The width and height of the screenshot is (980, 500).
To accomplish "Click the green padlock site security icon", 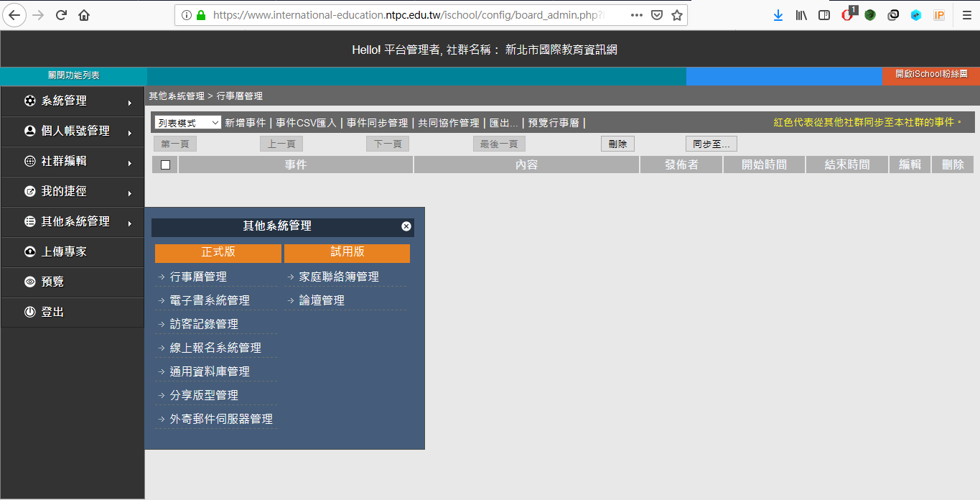I will click(201, 15).
